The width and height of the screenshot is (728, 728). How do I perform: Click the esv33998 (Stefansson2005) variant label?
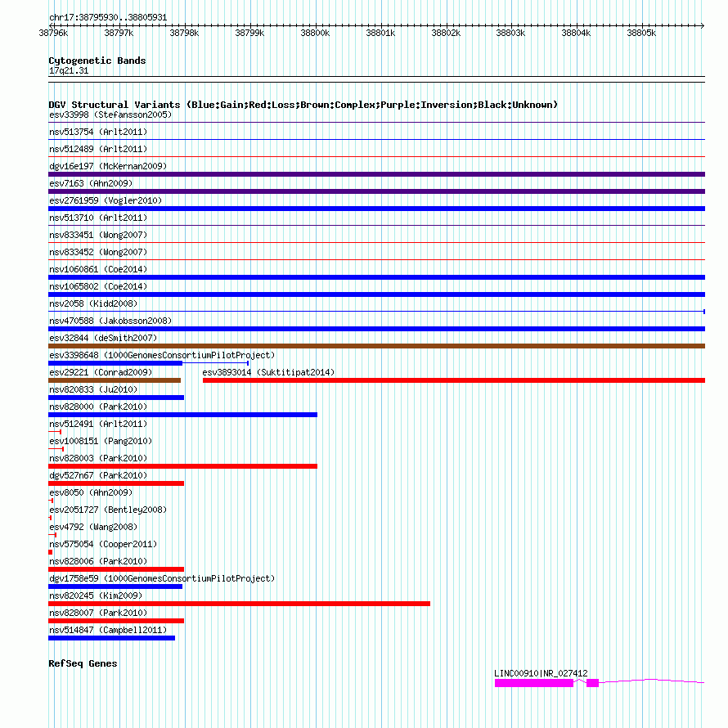tap(110, 115)
